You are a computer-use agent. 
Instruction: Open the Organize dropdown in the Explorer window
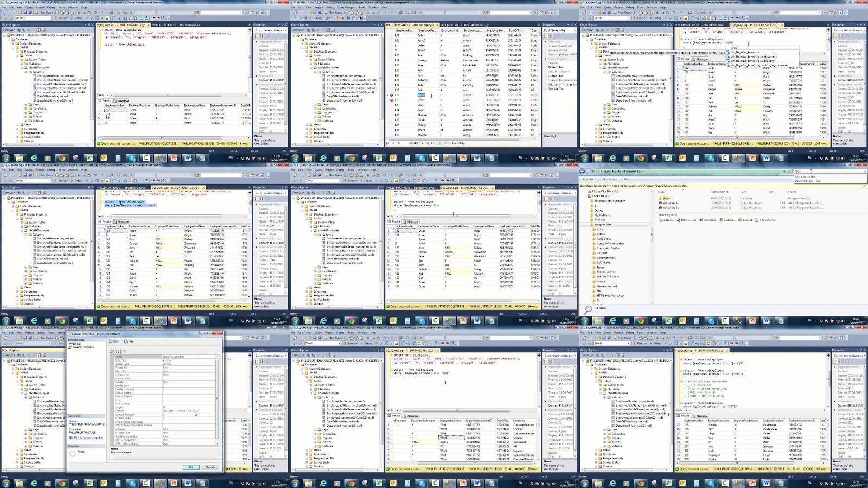(588, 179)
